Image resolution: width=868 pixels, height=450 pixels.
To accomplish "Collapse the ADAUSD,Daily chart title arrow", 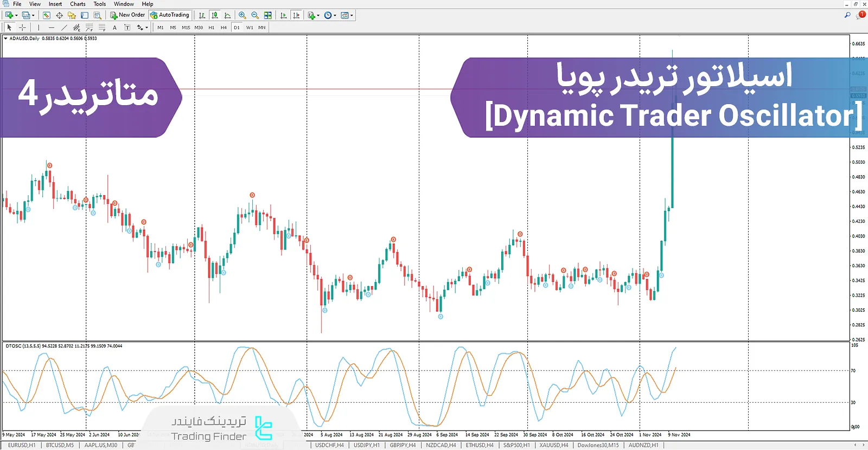I will click(5, 38).
